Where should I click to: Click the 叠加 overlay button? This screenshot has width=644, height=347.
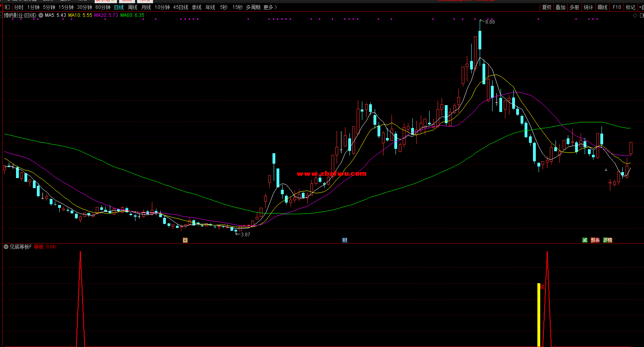[x=560, y=7]
